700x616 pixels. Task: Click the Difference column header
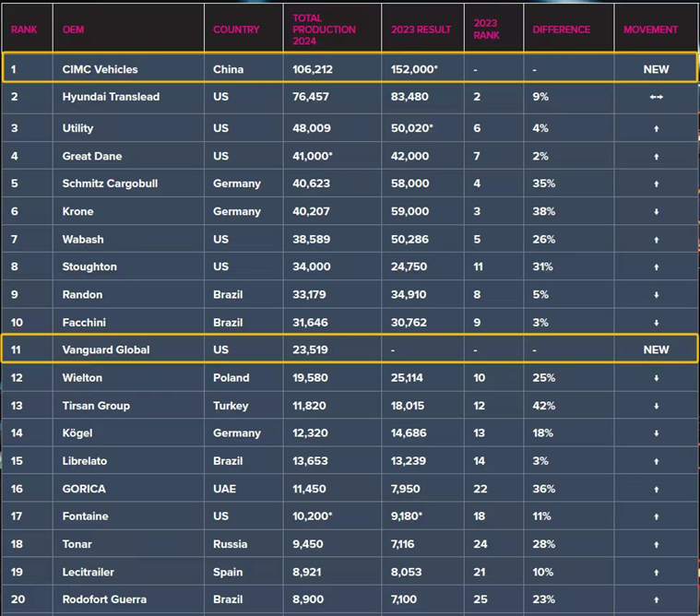click(561, 30)
